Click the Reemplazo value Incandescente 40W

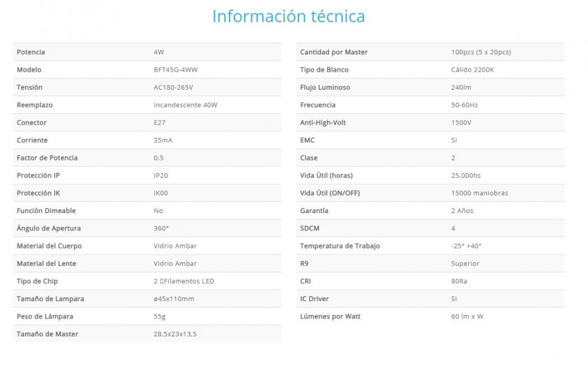point(185,105)
